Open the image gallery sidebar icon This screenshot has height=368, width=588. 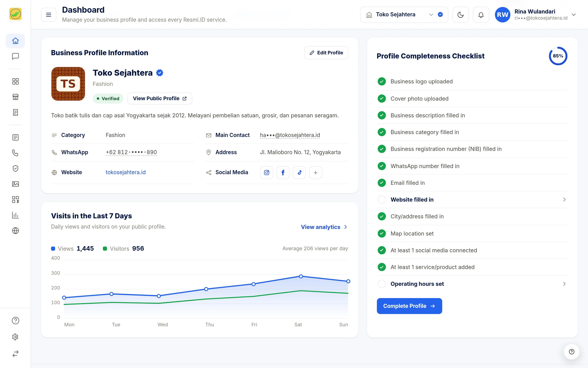[15, 184]
